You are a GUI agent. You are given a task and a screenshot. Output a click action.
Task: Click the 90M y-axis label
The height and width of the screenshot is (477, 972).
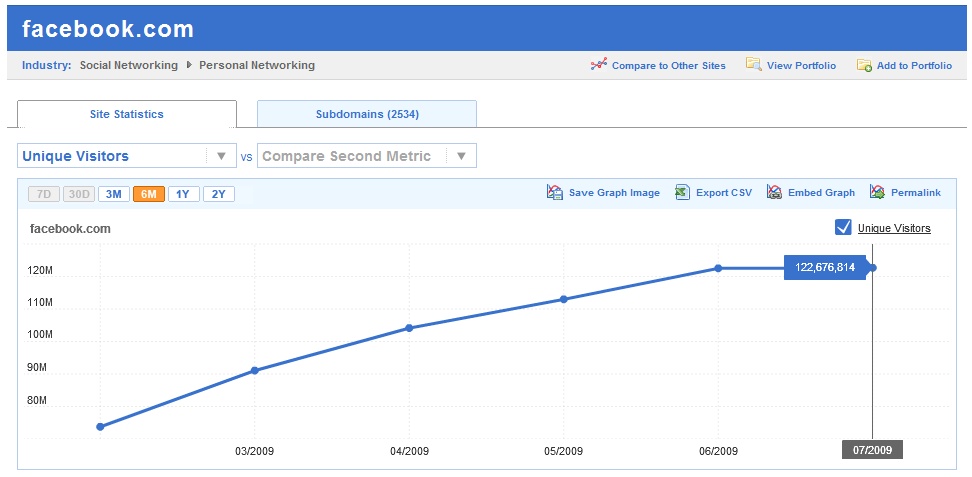pyautogui.click(x=37, y=368)
